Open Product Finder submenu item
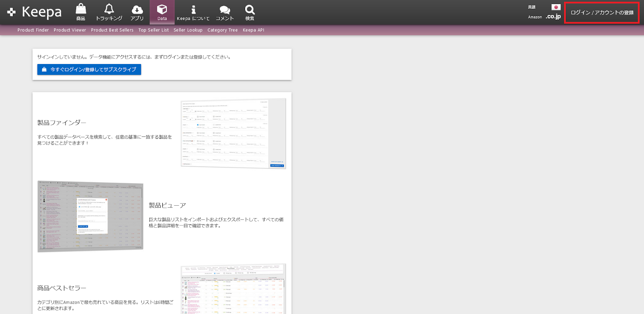 click(33, 30)
